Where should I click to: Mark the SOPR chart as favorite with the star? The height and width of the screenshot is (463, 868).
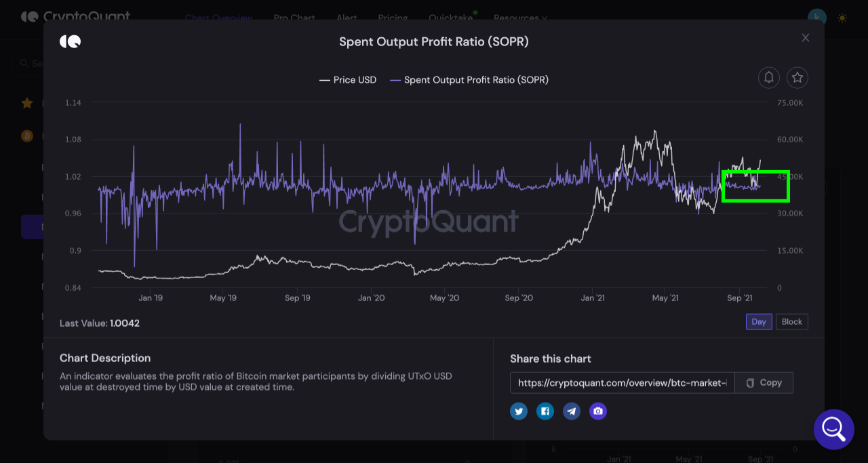[797, 77]
